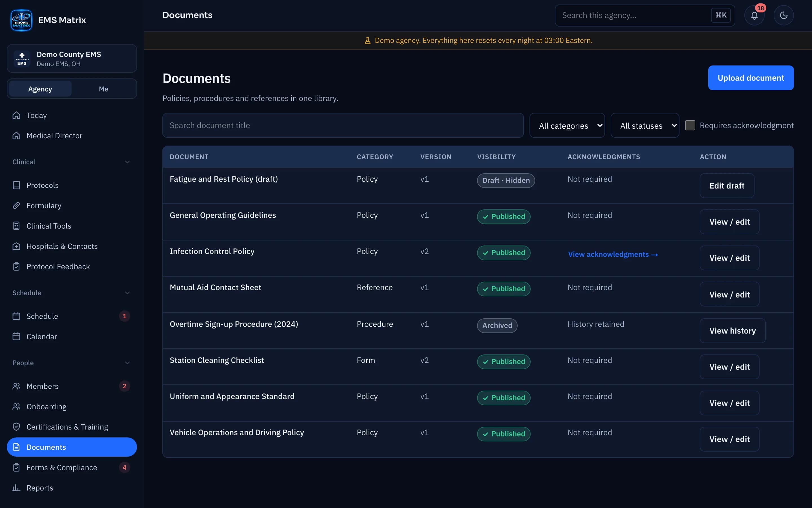Click the Calendar sidebar icon
Screen dimensions: 812x508
[x=16, y=336]
